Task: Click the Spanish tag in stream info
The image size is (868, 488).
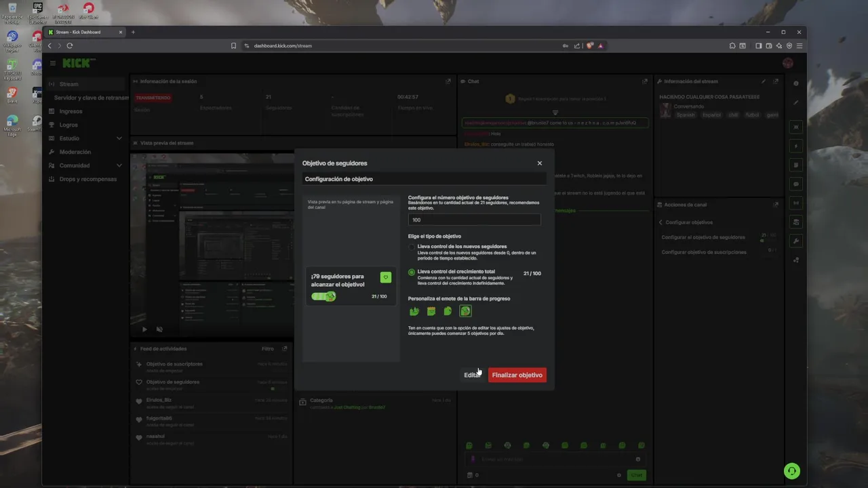Action: tap(686, 115)
